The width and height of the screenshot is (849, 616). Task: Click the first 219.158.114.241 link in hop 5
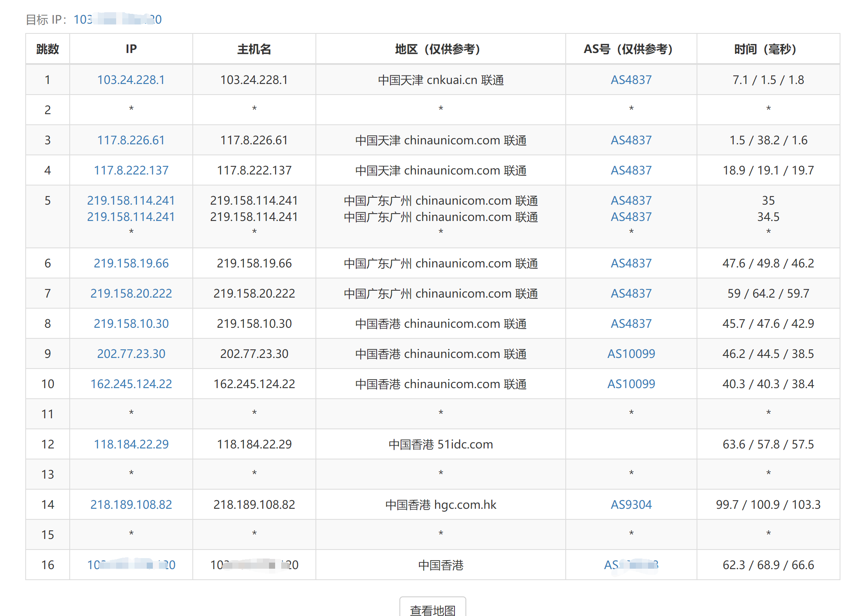click(x=131, y=200)
